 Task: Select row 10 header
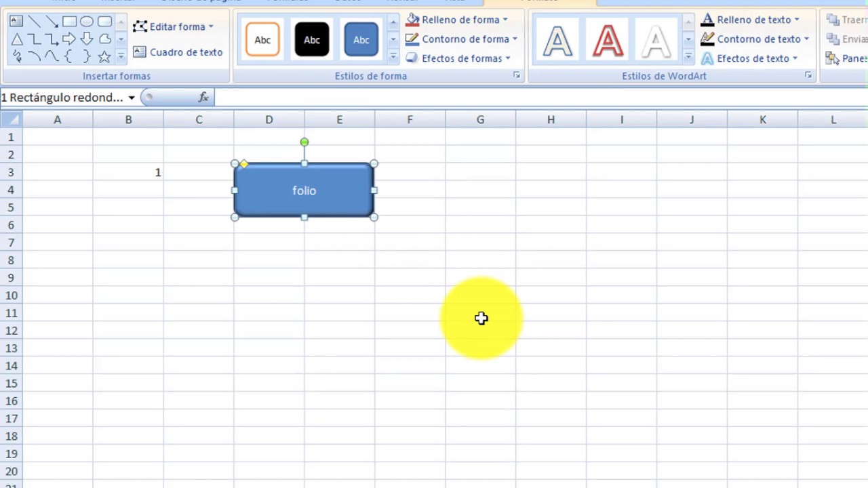pos(11,296)
